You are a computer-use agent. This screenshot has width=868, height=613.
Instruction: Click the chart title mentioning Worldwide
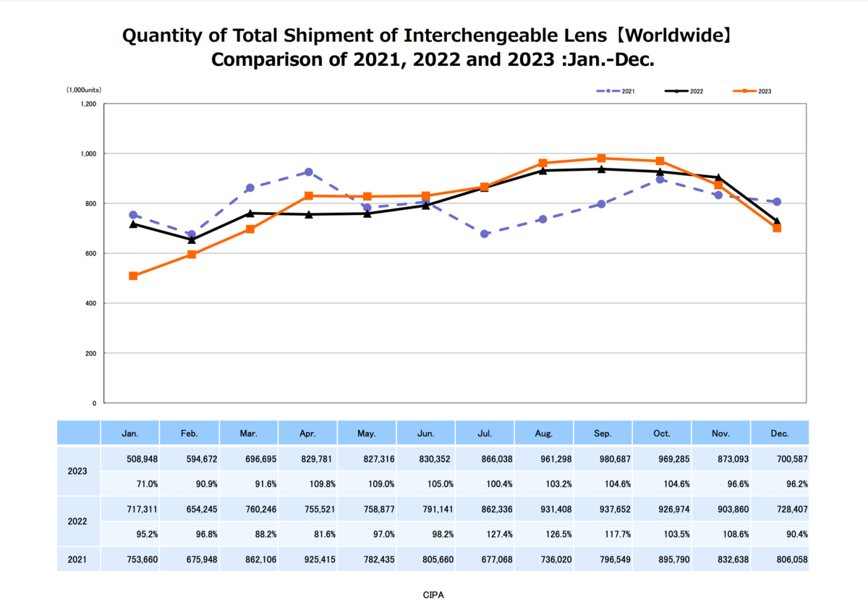433,36
